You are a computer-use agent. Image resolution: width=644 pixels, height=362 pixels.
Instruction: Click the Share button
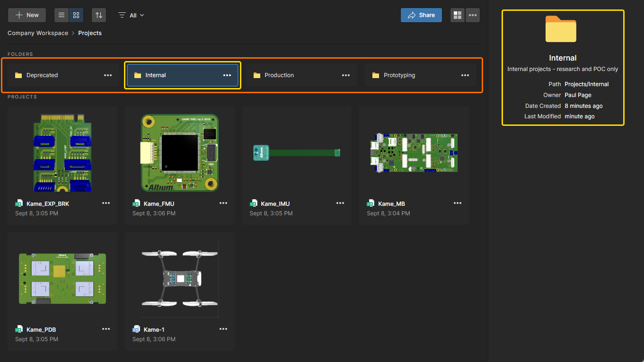point(421,15)
